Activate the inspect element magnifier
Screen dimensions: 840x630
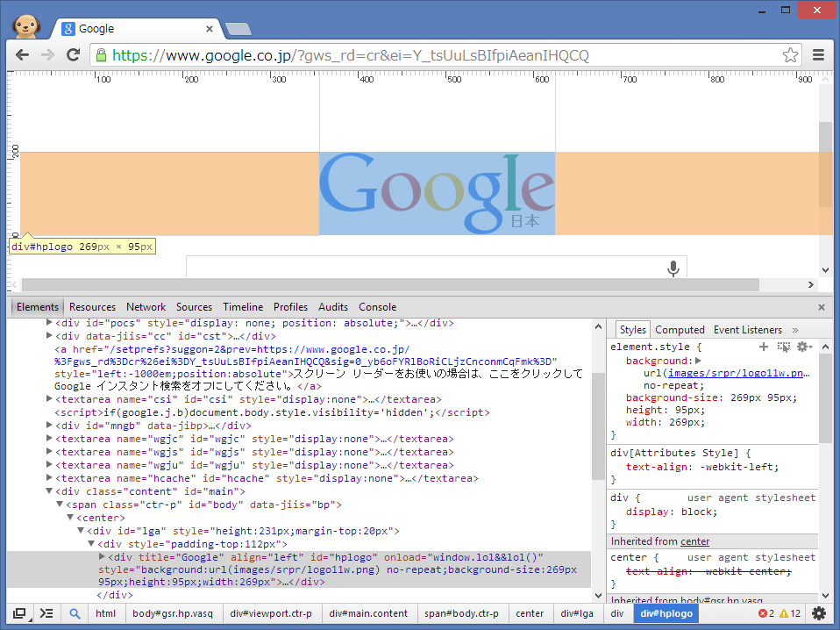75,613
